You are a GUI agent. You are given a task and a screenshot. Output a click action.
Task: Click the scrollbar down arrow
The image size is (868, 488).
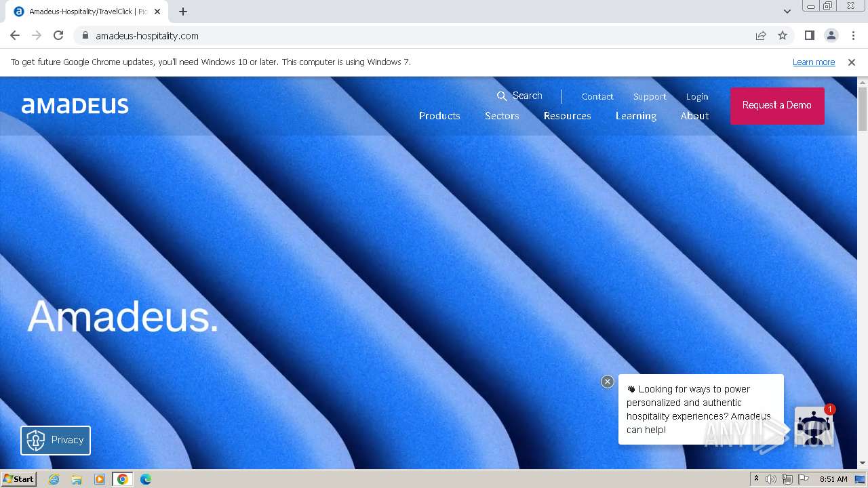(863, 463)
